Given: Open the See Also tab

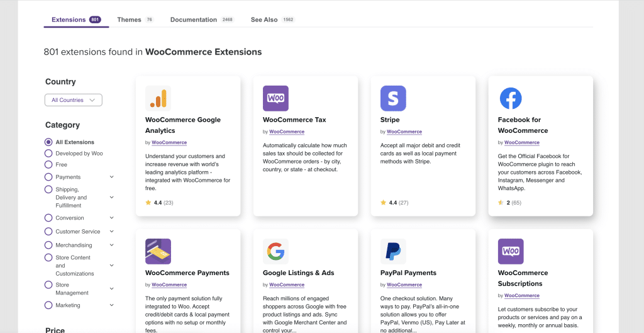Looking at the screenshot, I should click(x=273, y=20).
